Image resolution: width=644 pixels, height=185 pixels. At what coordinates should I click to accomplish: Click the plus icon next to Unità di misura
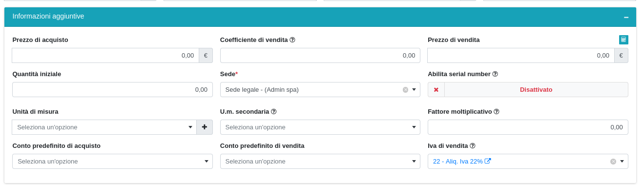point(205,127)
